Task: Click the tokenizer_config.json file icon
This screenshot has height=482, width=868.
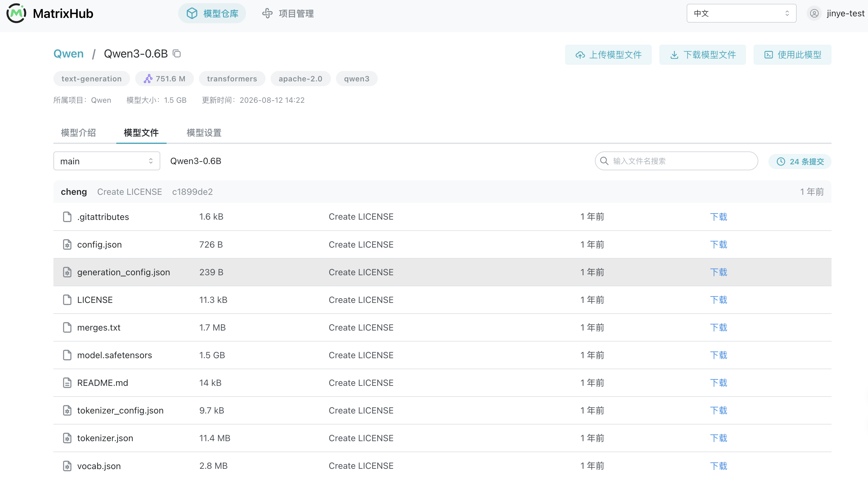Action: coord(67,410)
